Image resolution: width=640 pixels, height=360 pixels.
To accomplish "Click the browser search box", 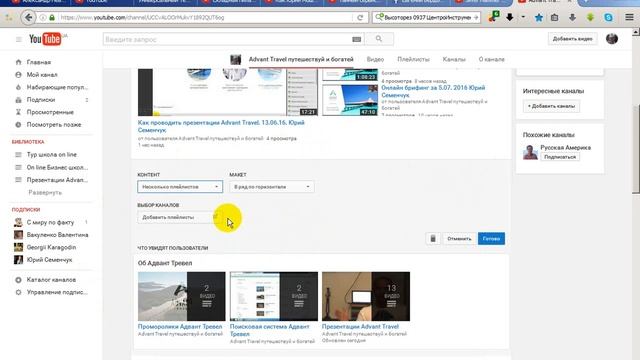I will click(426, 18).
